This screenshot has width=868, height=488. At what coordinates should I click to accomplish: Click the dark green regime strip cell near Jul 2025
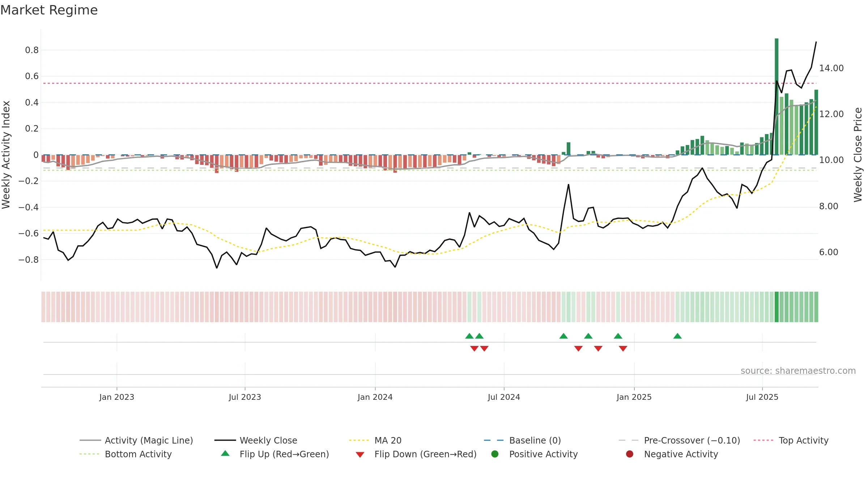[776, 307]
